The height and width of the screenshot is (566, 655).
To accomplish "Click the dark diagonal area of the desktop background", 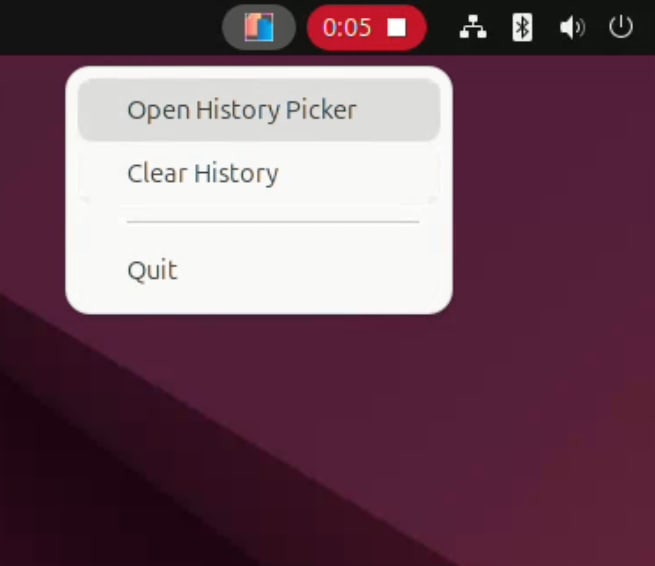I will pos(104,480).
